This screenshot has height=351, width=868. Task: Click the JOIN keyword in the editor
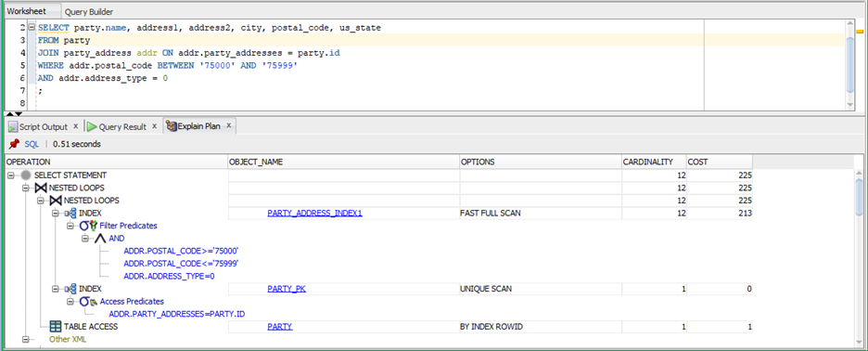[48, 53]
